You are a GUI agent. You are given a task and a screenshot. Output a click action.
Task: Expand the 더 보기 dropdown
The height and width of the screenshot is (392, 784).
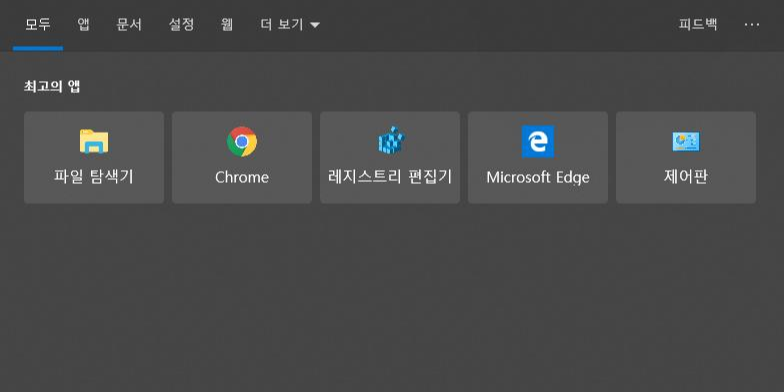click(290, 24)
